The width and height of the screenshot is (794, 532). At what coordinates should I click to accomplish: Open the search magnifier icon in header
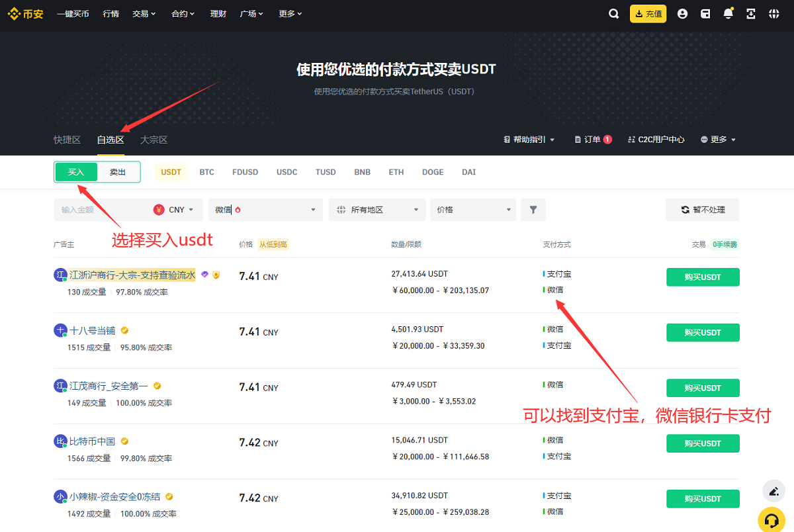pos(614,14)
